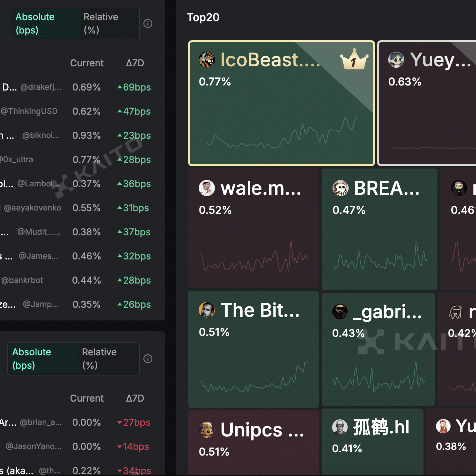This screenshot has width=476, height=476.
Task: Click IcoBeast's tiger avatar icon
Action: pyautogui.click(x=207, y=60)
